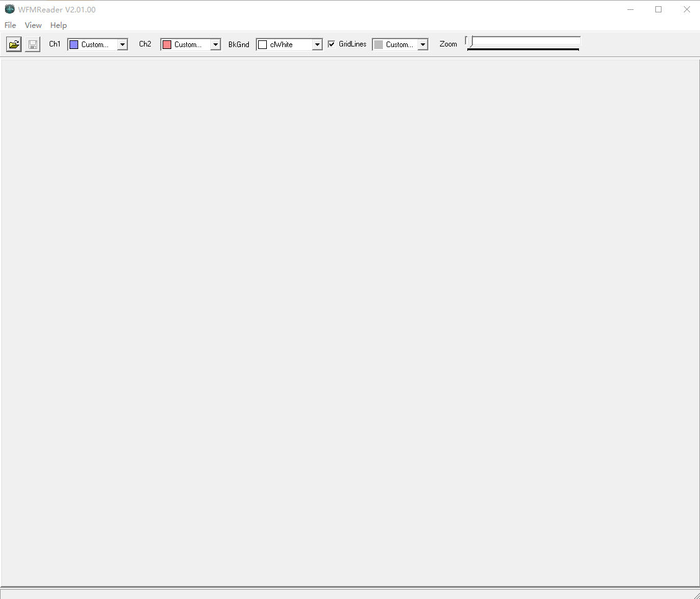This screenshot has height=599, width=700.
Task: Click the BkGnd label
Action: point(239,44)
